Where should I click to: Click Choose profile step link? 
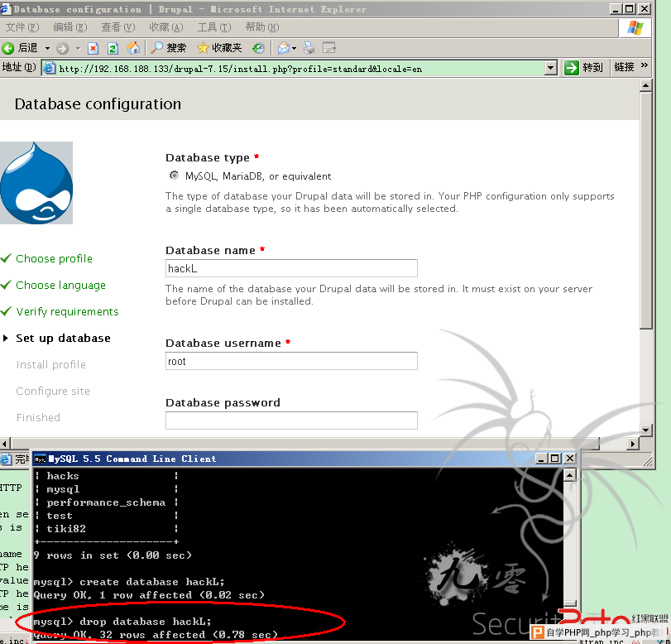pyautogui.click(x=54, y=258)
